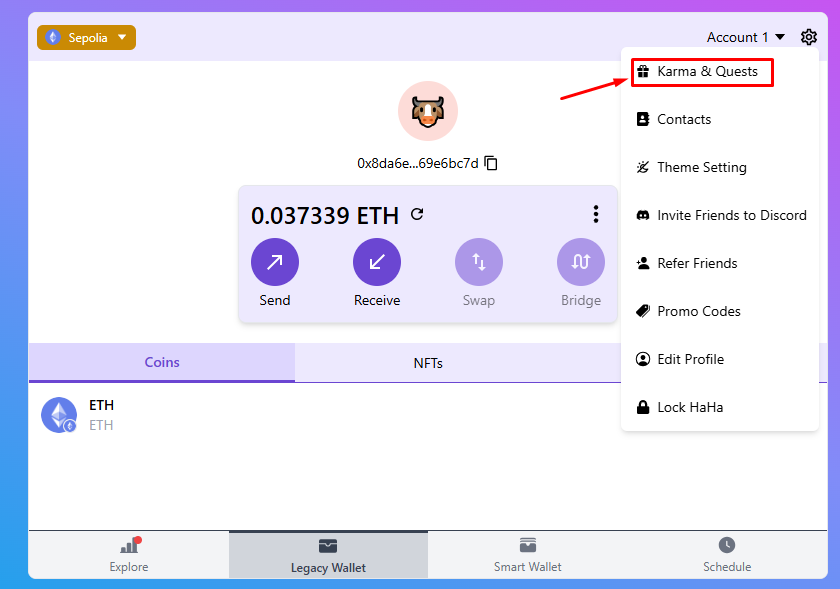Go to the Legacy Wallet tab
The height and width of the screenshot is (589, 840).
pos(328,555)
